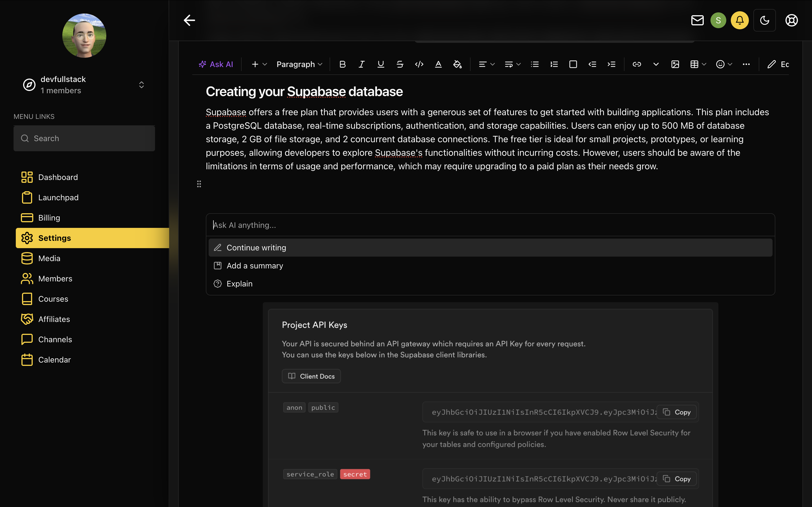
Task: Open the Client Docs button
Action: tap(311, 376)
